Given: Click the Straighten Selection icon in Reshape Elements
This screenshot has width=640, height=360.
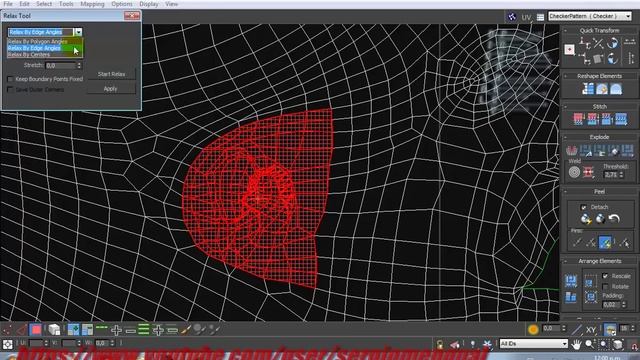Looking at the screenshot, I should [x=588, y=89].
